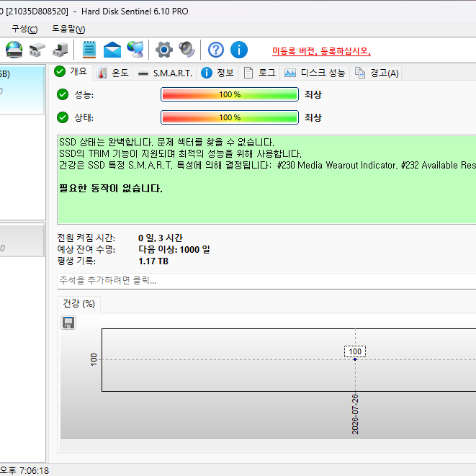This screenshot has height=476, width=476.
Task: Open the 로그 tab
Action: tap(259, 73)
